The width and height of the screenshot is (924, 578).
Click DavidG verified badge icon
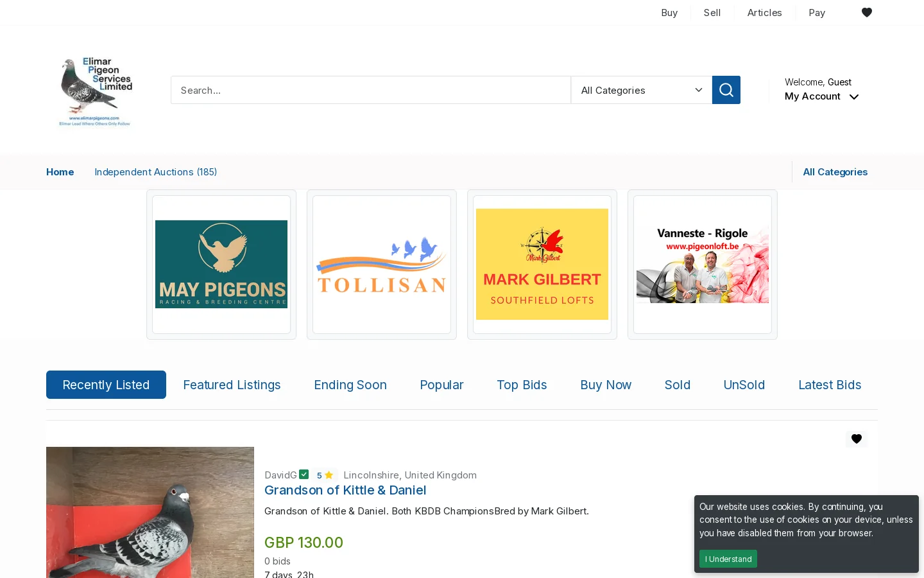coord(304,475)
